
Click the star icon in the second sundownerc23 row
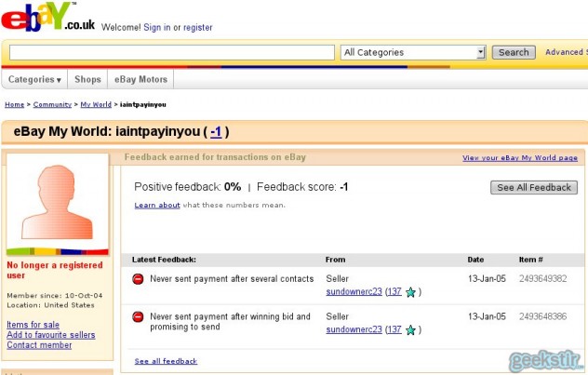point(410,330)
